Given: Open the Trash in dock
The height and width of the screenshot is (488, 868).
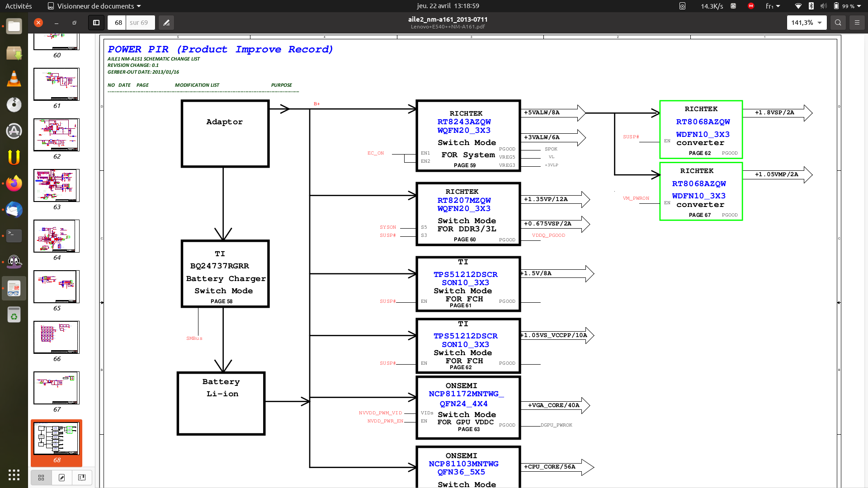Looking at the screenshot, I should (14, 314).
